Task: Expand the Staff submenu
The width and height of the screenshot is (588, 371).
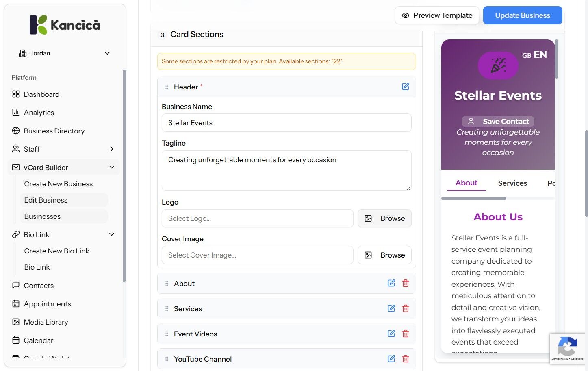Action: (112, 149)
